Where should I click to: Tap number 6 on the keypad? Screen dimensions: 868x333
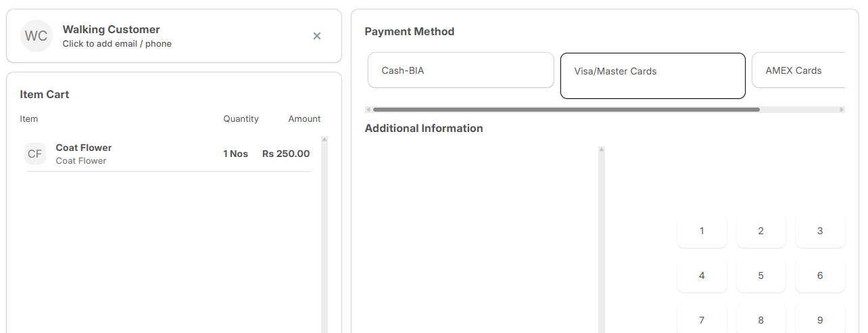pos(820,275)
